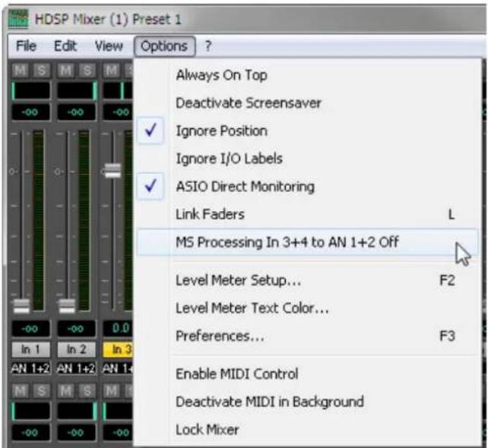Mute input channel 3 in top row
This screenshot has height=448, width=488.
coord(112,71)
